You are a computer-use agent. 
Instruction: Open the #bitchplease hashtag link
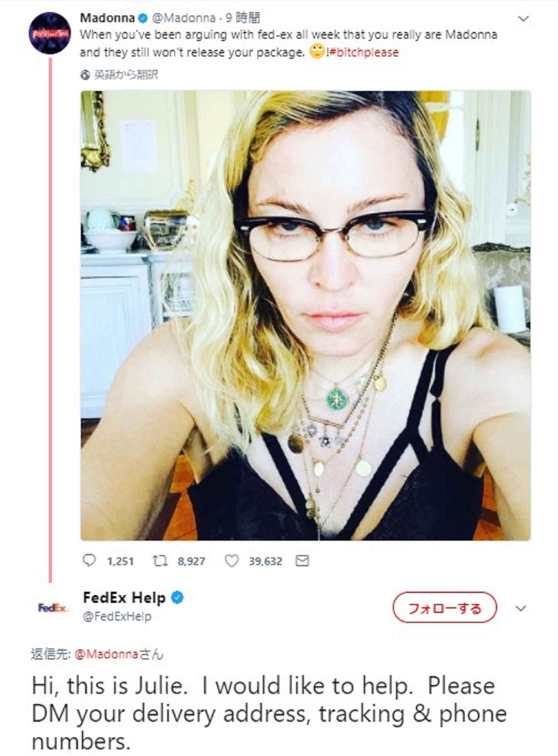364,52
